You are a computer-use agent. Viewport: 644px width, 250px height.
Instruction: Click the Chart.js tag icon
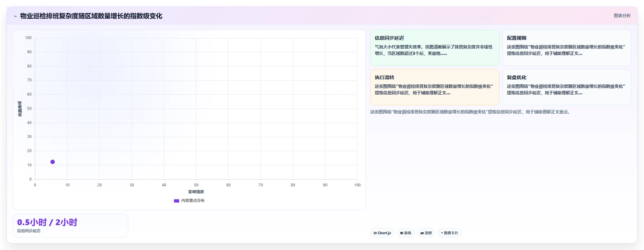375,233
